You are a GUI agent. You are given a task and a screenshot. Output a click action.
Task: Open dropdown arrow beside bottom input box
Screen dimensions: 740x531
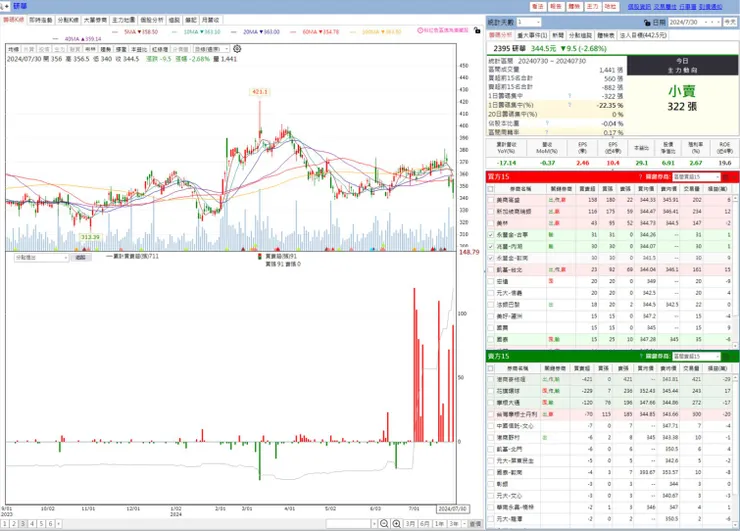tap(374, 524)
